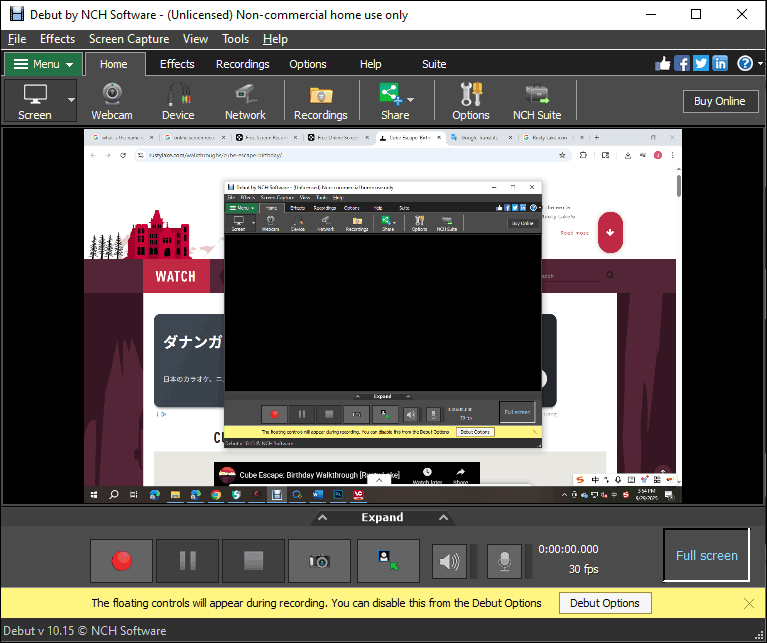Take a snapshot with the camera button
This screenshot has width=767, height=643.
319,561
